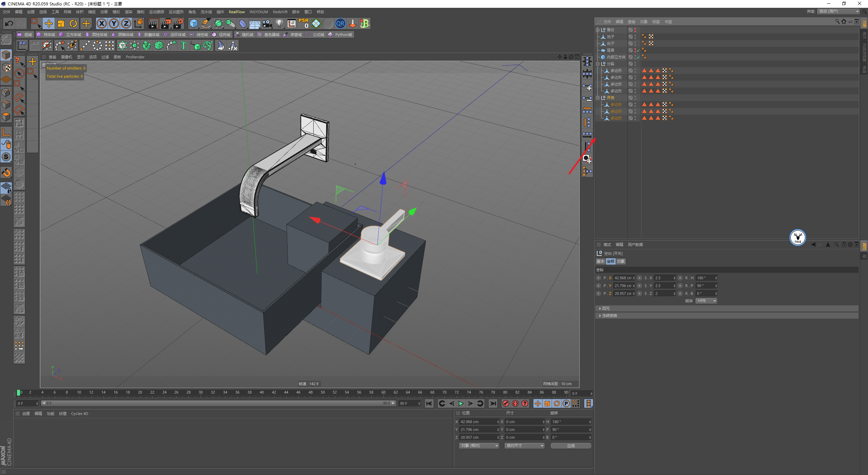This screenshot has width=868, height=475.
Task: Click the MoText green T icon
Action: click(x=183, y=45)
